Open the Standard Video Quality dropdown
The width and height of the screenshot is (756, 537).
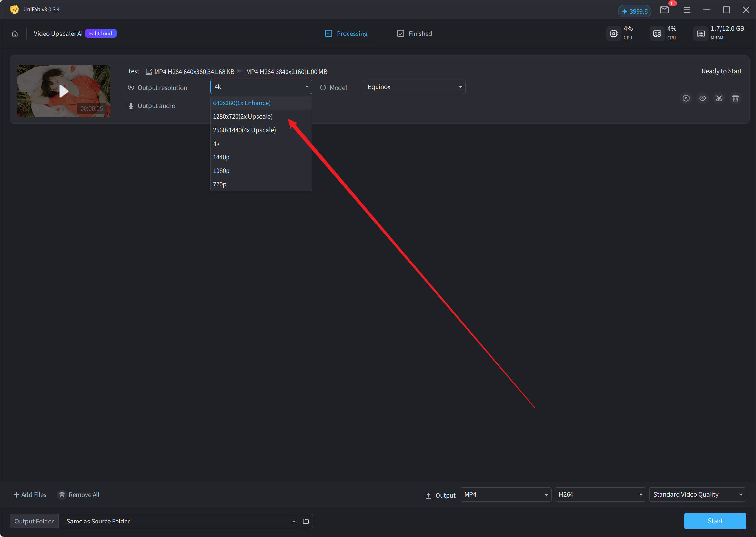coord(697,494)
